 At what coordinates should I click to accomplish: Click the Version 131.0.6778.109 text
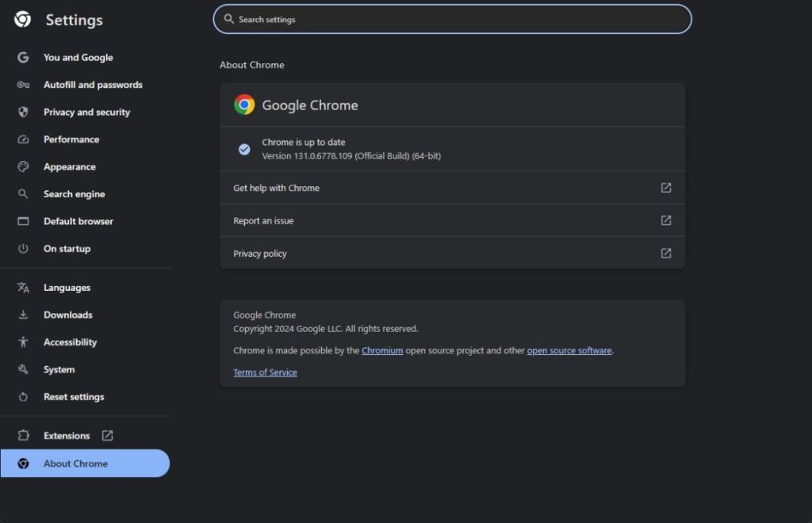pos(351,155)
